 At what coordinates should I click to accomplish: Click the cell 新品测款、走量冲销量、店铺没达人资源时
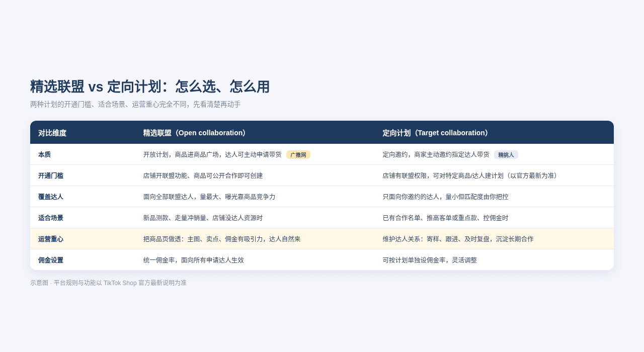(x=203, y=218)
